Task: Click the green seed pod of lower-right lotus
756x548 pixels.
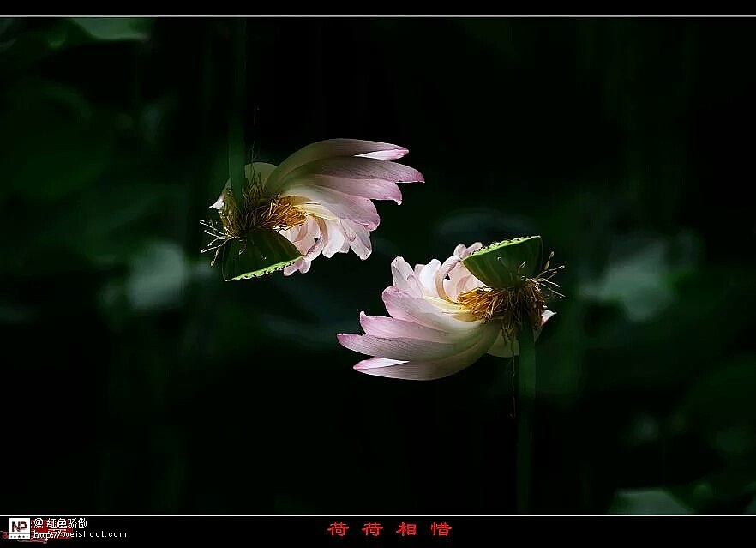Action: click(506, 261)
